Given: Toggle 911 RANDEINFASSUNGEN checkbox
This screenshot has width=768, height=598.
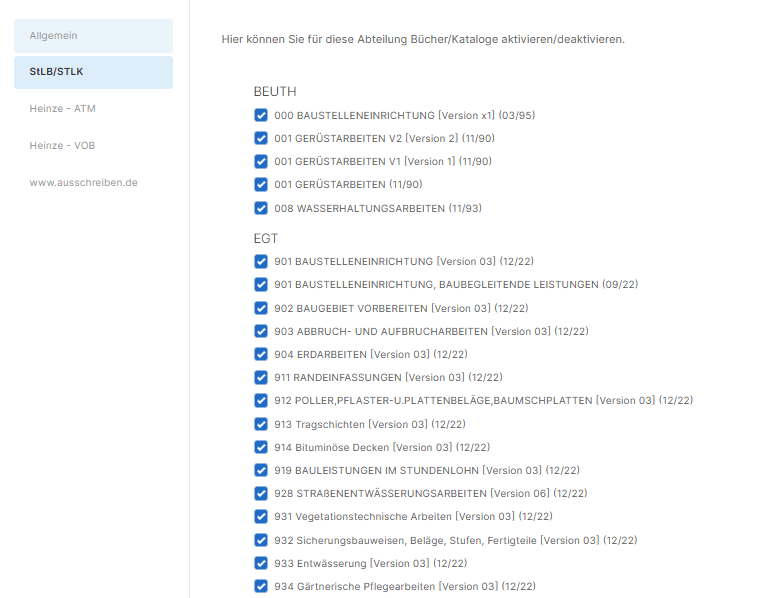Looking at the screenshot, I should pyautogui.click(x=261, y=377).
